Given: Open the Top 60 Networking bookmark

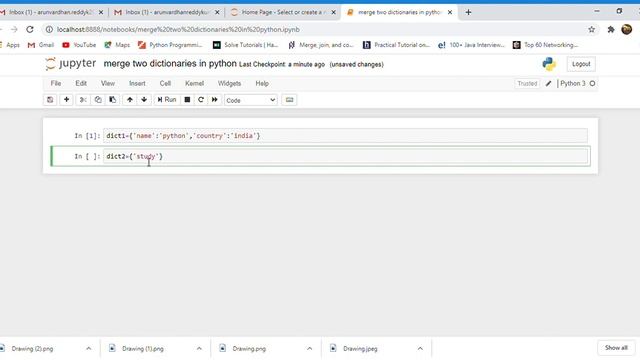Looking at the screenshot, I should click(x=546, y=45).
